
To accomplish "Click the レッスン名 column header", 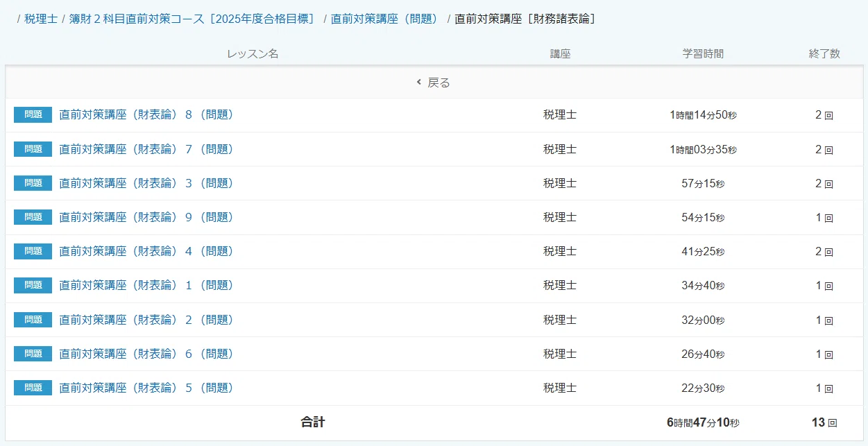I will pos(253,53).
